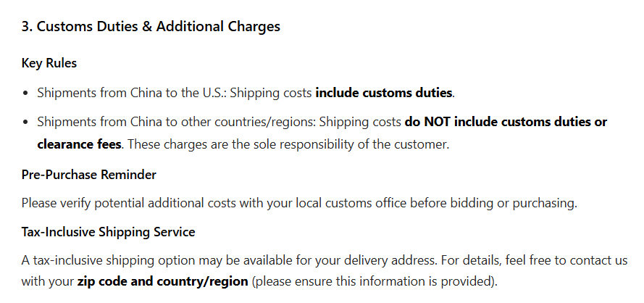Click the 'Pre-Purchase Reminder' subheading

tap(88, 175)
